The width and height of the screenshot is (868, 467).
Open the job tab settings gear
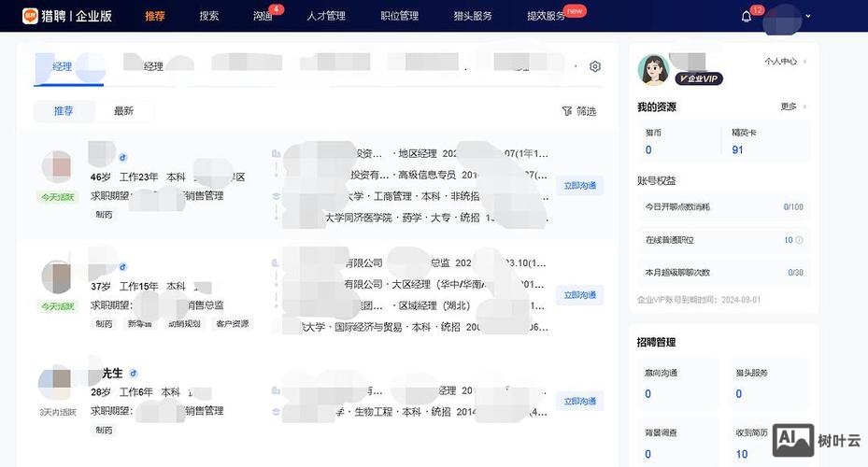pos(595,66)
